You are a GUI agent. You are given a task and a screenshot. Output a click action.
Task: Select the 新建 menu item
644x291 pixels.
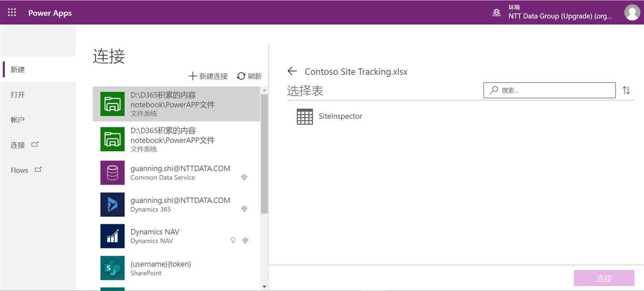point(39,69)
